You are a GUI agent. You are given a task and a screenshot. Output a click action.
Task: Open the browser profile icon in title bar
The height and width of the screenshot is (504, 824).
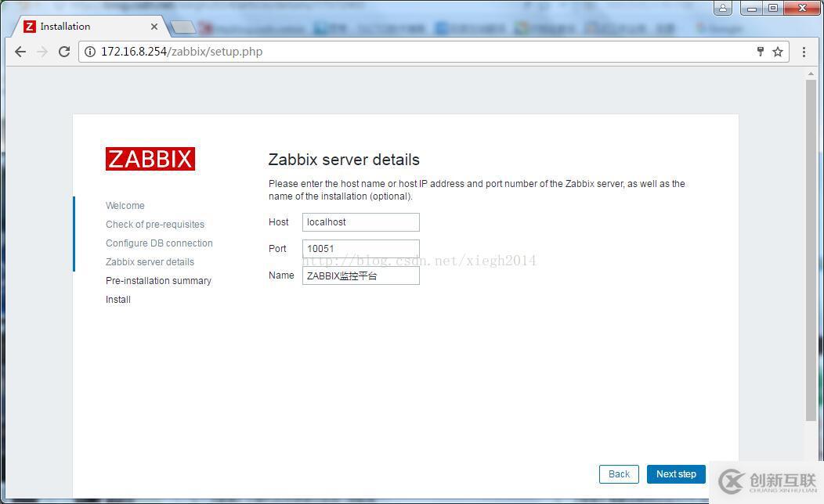(x=721, y=7)
